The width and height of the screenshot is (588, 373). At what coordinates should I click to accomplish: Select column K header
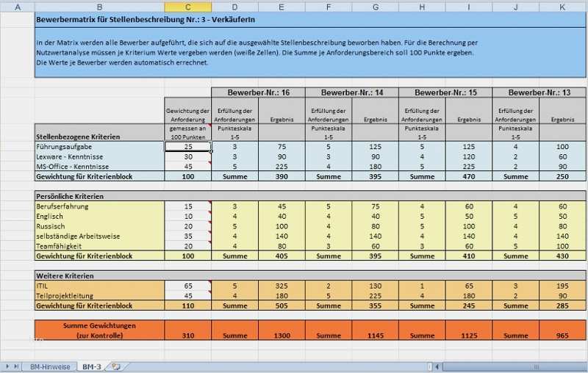pyautogui.click(x=562, y=7)
